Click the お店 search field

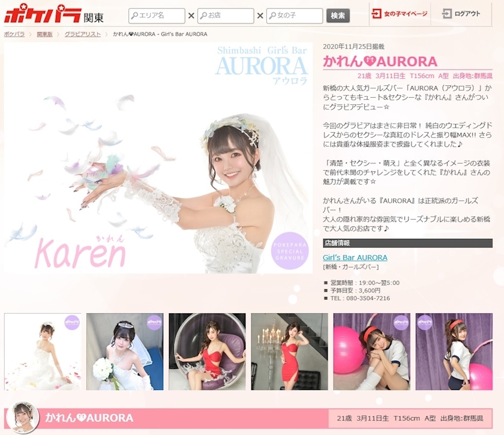point(226,16)
